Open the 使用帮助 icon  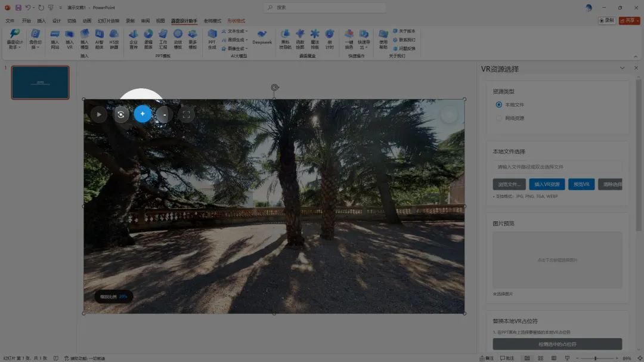click(383, 39)
